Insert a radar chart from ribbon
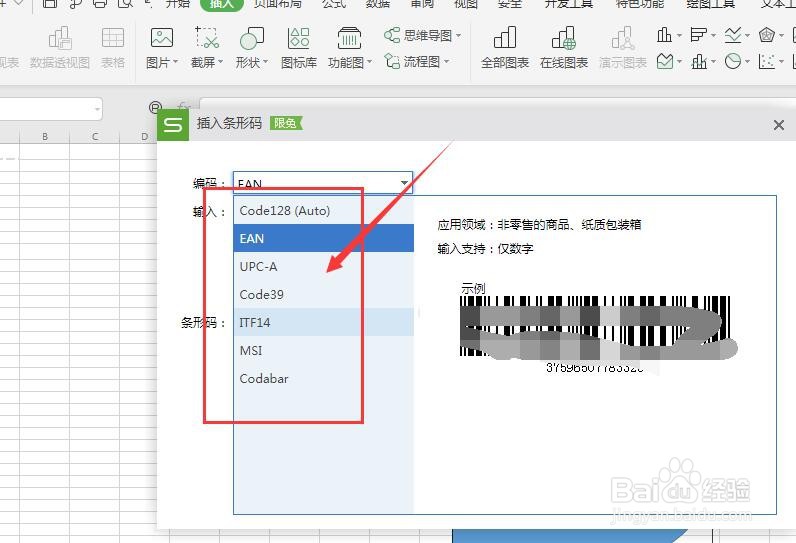The width and height of the screenshot is (796, 543). [766, 35]
